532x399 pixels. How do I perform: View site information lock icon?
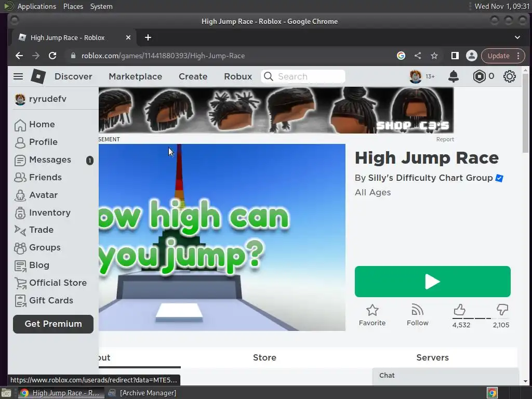pyautogui.click(x=73, y=56)
